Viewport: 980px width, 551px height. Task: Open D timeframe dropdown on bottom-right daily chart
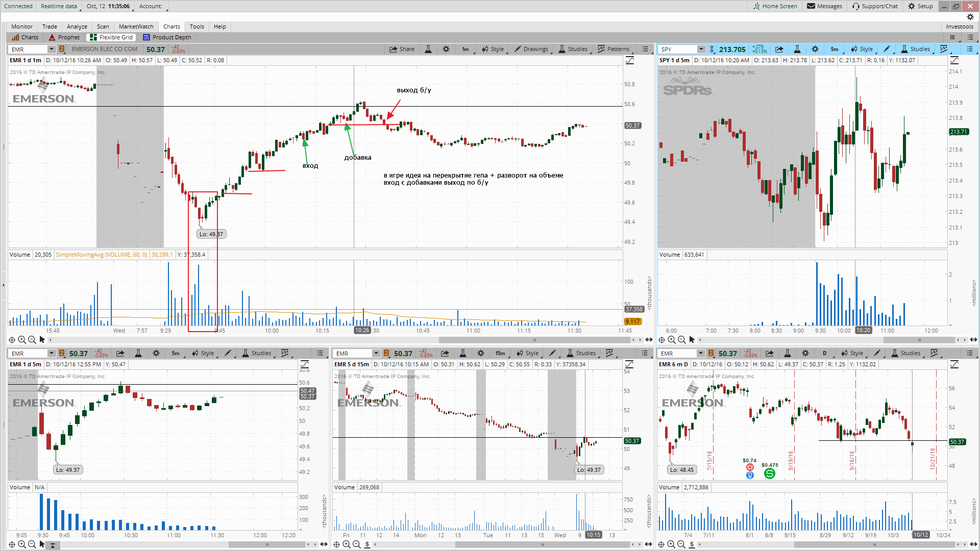click(824, 353)
